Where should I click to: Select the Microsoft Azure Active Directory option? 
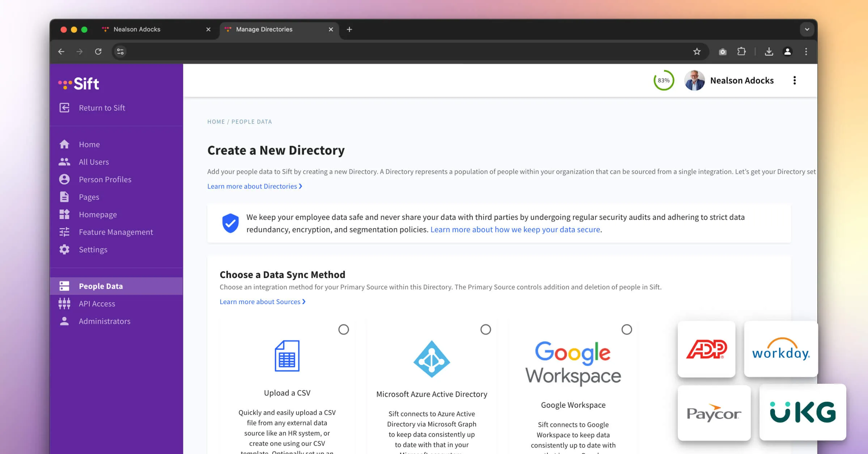(x=485, y=329)
